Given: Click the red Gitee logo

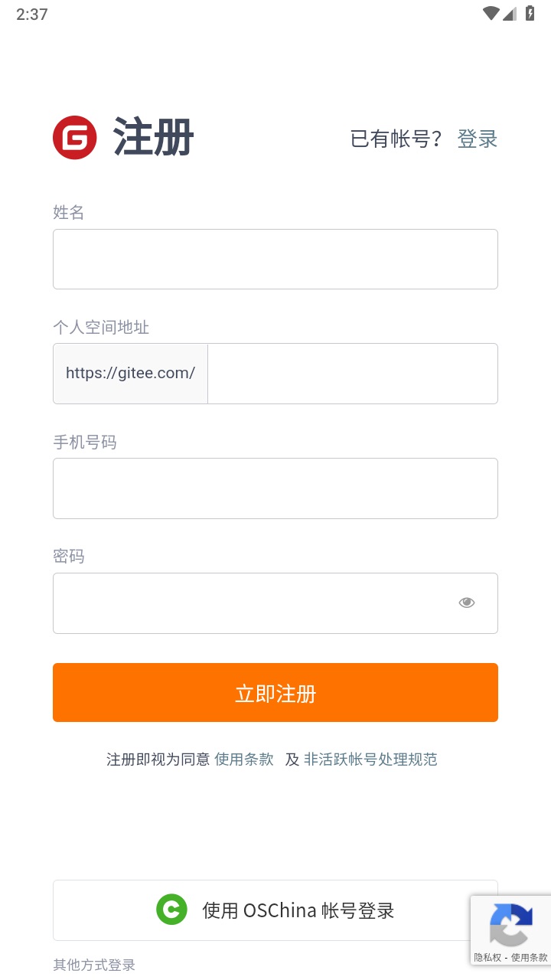Looking at the screenshot, I should [75, 138].
